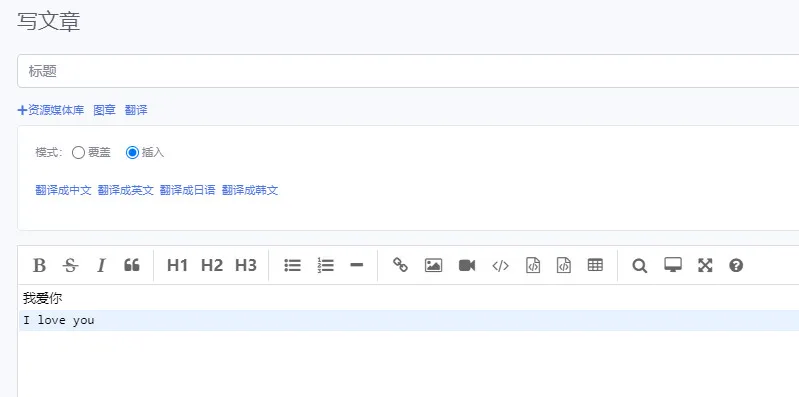Screen dimensions: 799x397
Task: Click 翻译成中文
Action: click(63, 191)
